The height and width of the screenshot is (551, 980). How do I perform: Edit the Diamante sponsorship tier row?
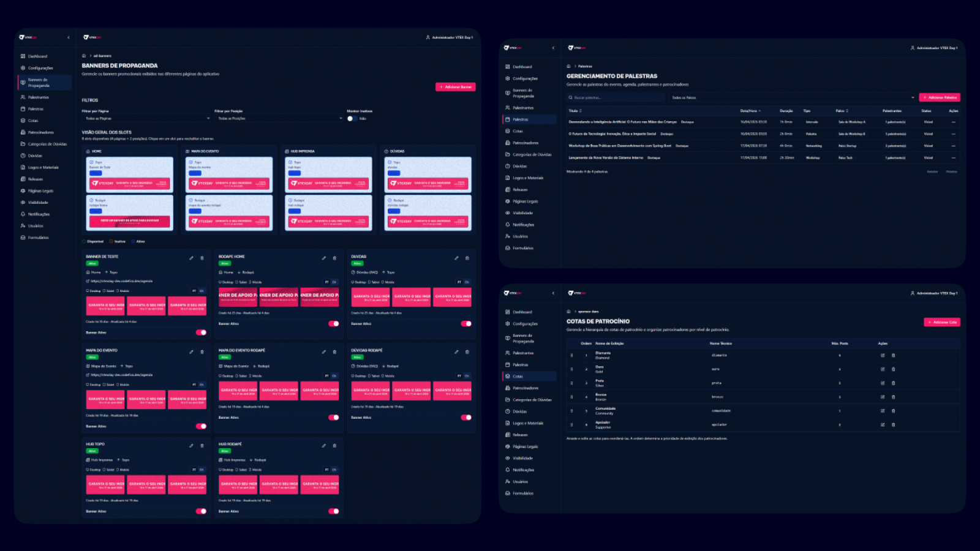pyautogui.click(x=883, y=355)
